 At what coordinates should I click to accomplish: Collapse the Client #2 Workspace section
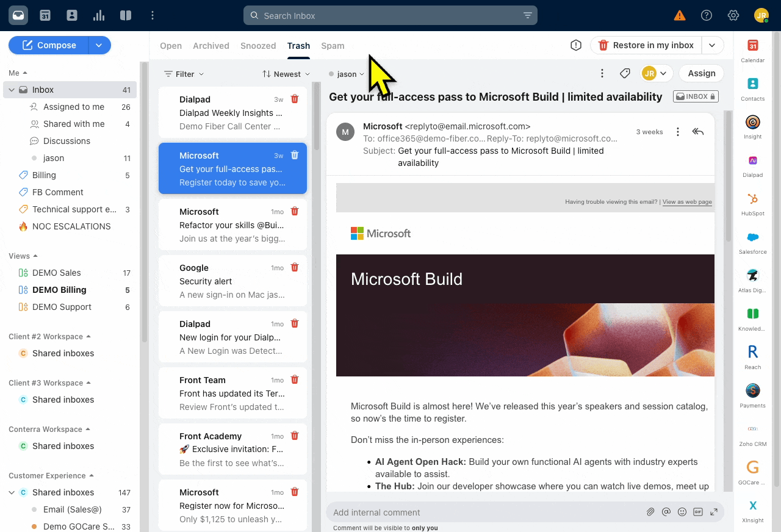[x=50, y=336]
